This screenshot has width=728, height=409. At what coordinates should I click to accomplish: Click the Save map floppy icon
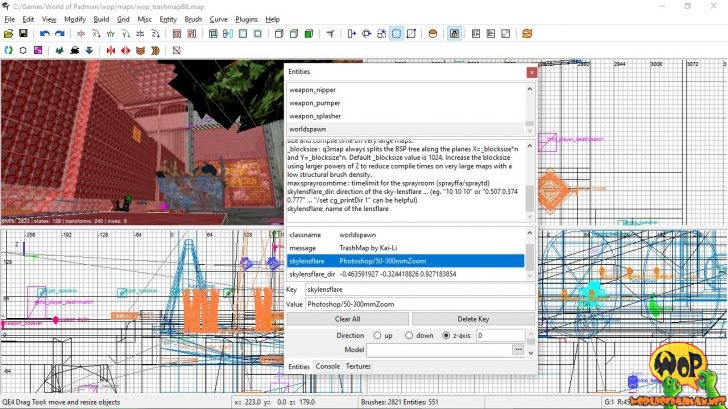(22, 34)
